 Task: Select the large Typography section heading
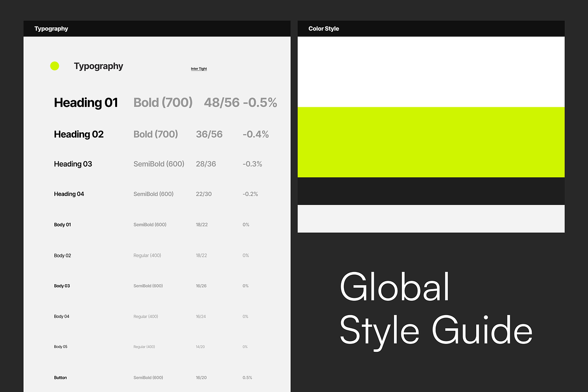point(98,66)
